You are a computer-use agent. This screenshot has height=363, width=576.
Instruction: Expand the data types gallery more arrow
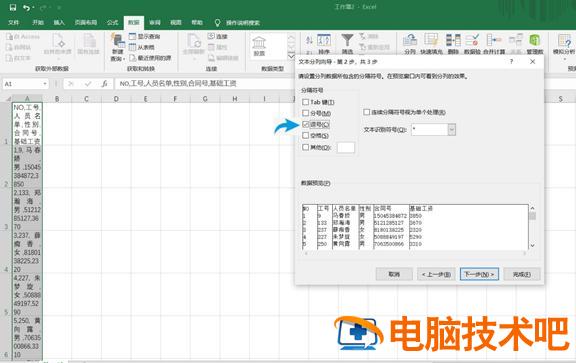click(x=291, y=57)
